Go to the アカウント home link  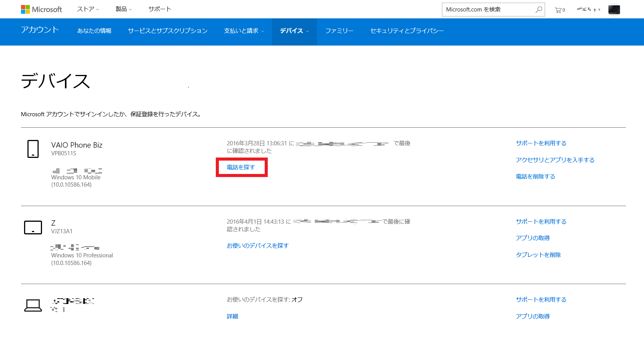(40, 30)
